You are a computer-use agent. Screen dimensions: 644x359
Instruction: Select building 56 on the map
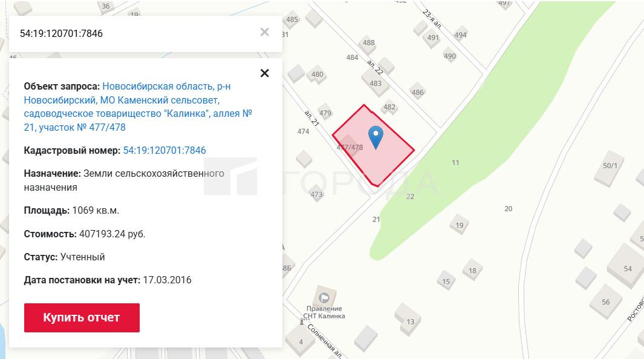(x=606, y=302)
